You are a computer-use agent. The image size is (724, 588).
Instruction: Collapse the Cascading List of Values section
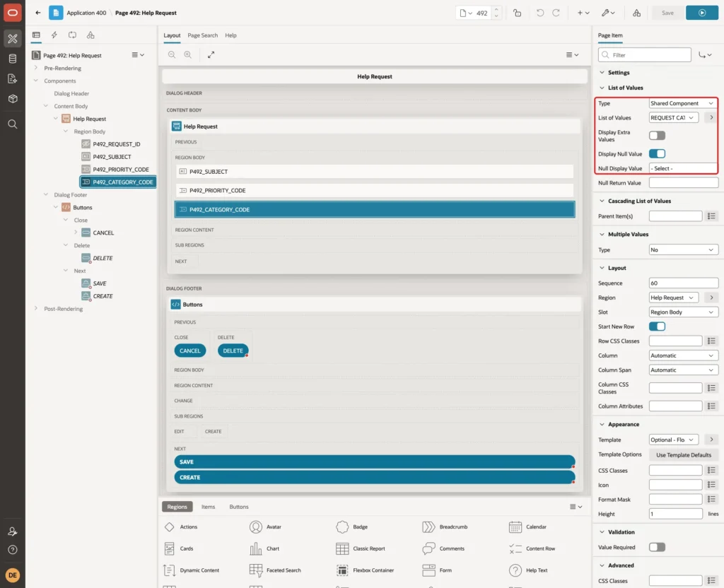click(602, 201)
